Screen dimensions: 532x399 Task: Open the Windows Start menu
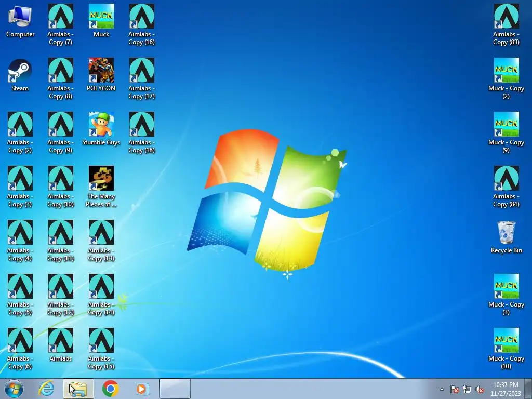(14, 389)
